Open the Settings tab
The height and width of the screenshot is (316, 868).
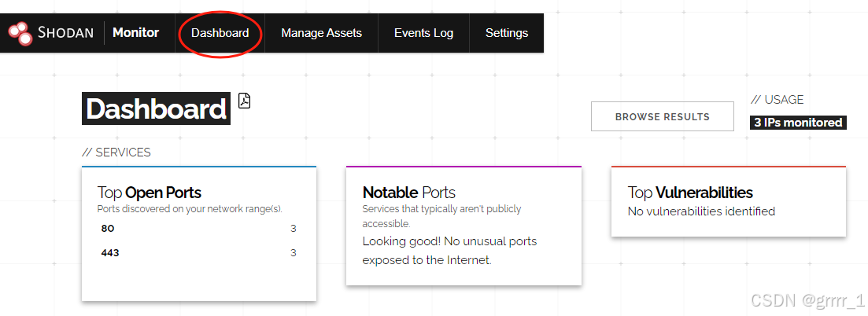pyautogui.click(x=507, y=33)
